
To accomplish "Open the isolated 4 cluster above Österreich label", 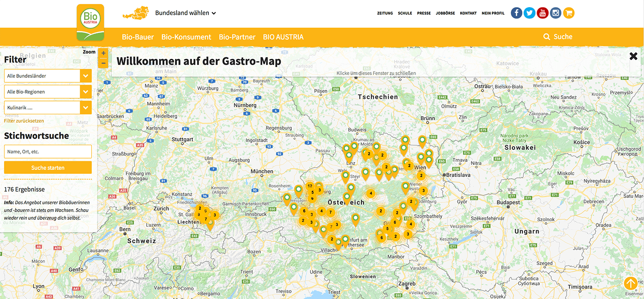I will [370, 194].
